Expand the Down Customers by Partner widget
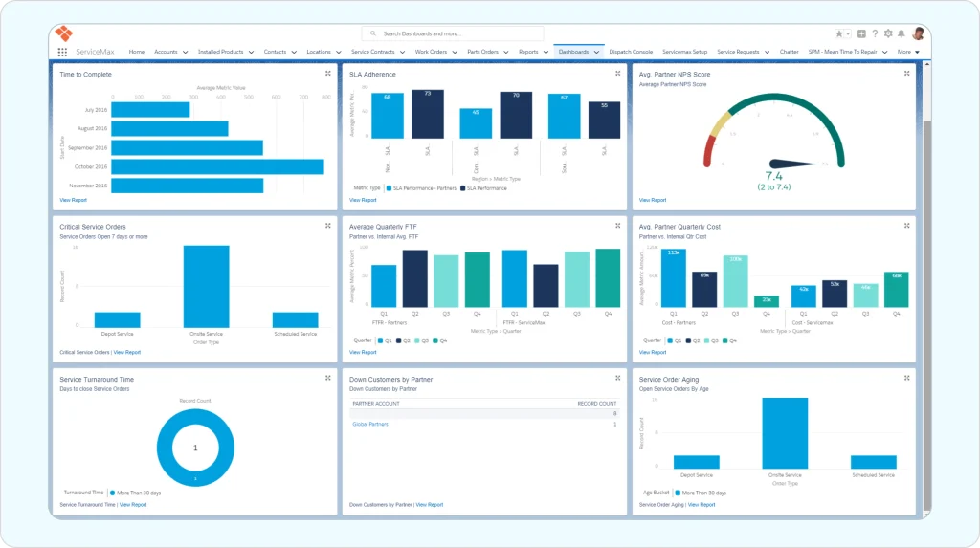This screenshot has height=548, width=980. [618, 378]
